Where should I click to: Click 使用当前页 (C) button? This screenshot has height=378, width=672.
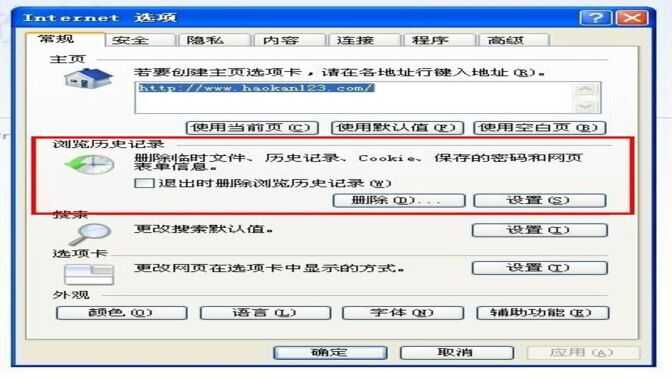(252, 128)
